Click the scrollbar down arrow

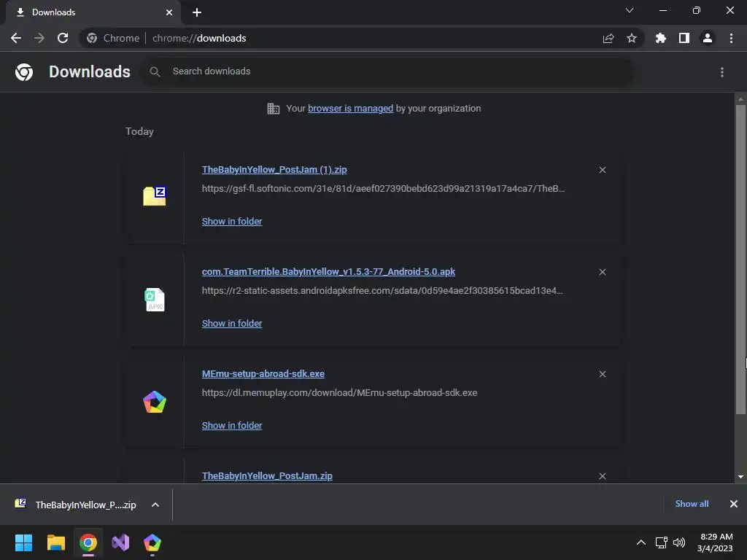point(740,477)
